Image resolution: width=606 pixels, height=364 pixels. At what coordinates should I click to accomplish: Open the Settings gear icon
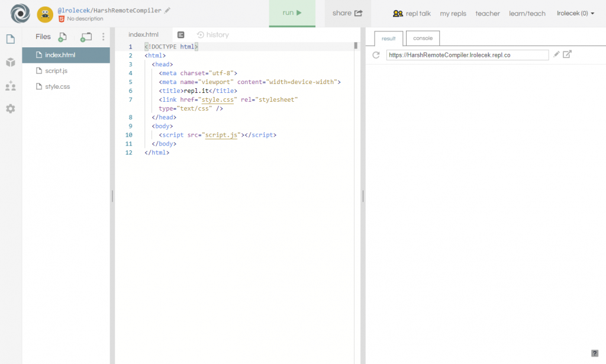click(x=10, y=109)
